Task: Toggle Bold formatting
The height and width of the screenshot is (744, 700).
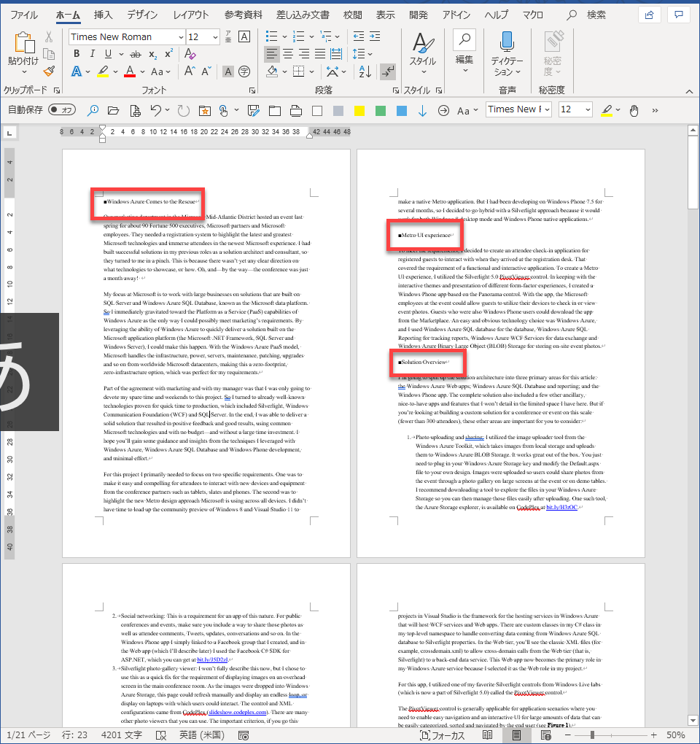Action: [75, 54]
